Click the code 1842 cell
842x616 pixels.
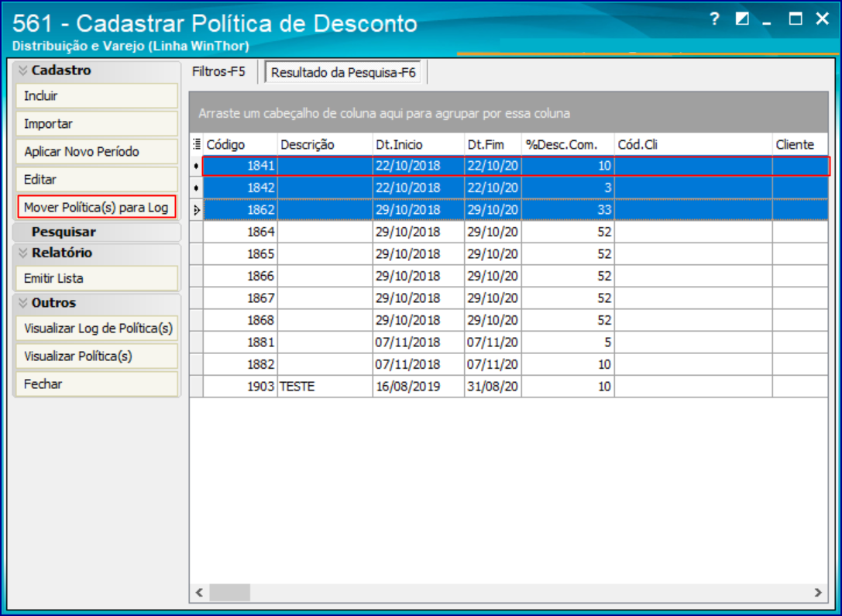(240, 188)
